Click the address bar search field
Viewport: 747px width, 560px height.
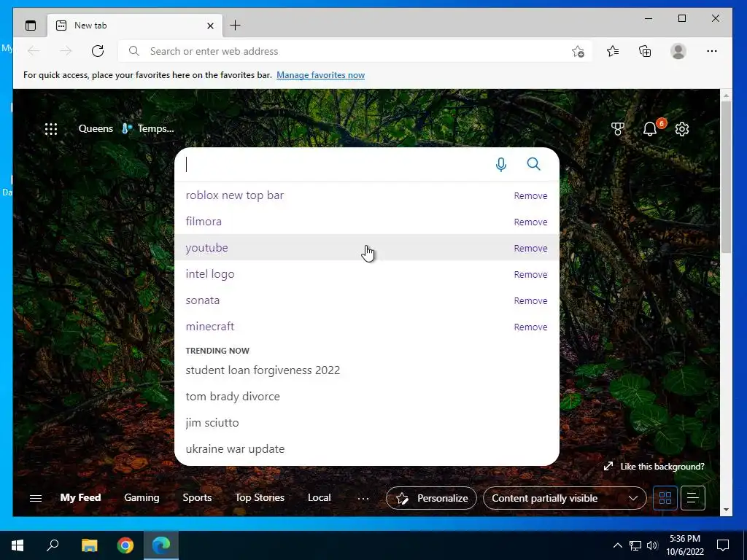[355, 51]
